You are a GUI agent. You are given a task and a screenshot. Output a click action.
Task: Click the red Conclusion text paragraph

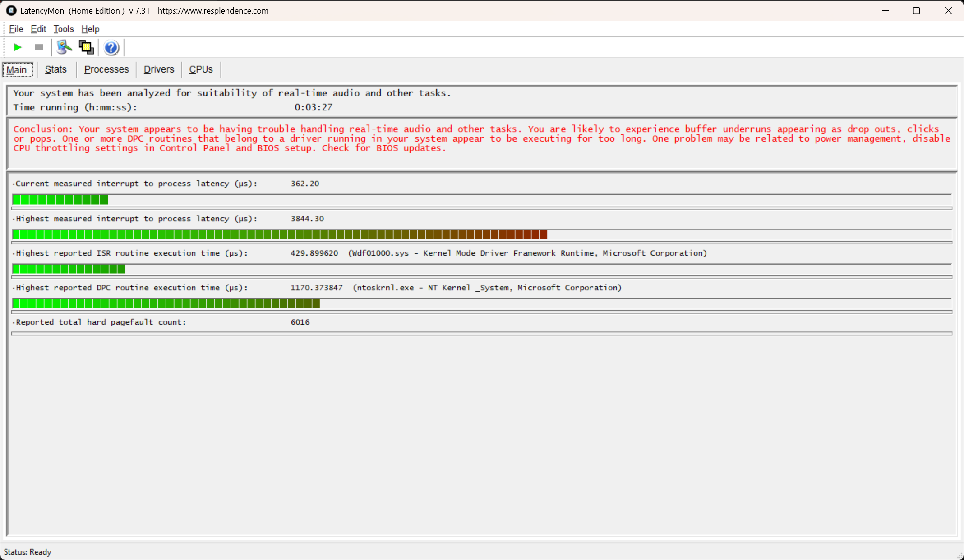(x=482, y=138)
